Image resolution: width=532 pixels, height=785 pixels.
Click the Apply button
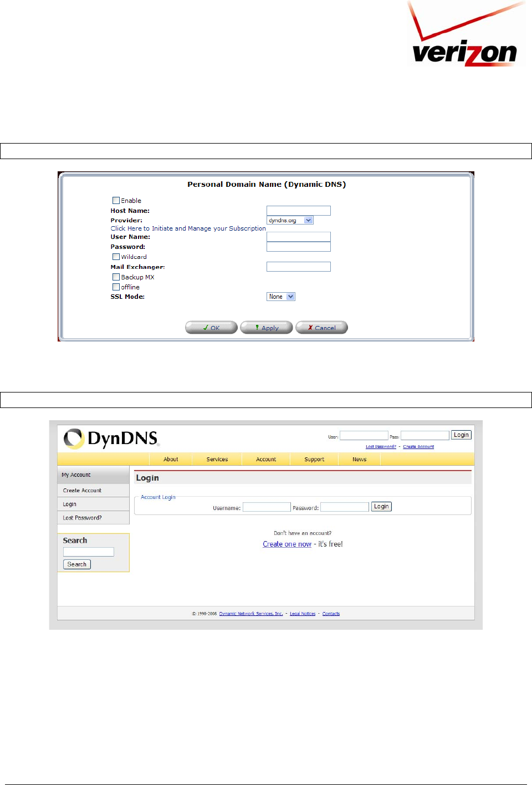(x=266, y=328)
